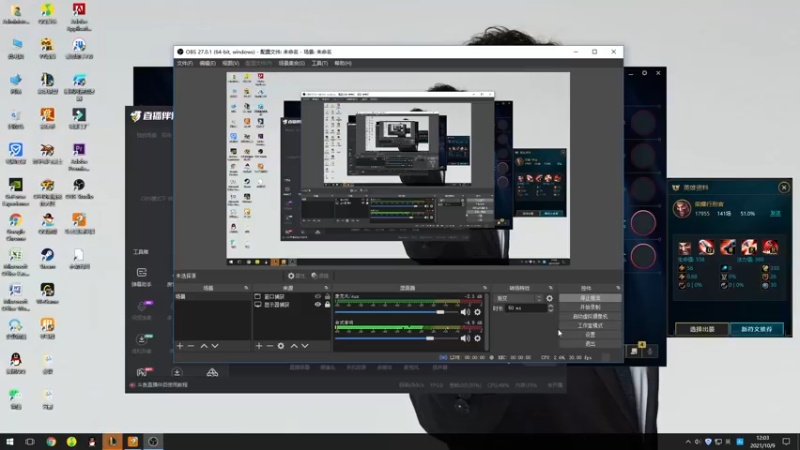Viewport: 800px width, 450px height.
Task: Click the Stop Streaming button in Controls
Action: [590, 298]
